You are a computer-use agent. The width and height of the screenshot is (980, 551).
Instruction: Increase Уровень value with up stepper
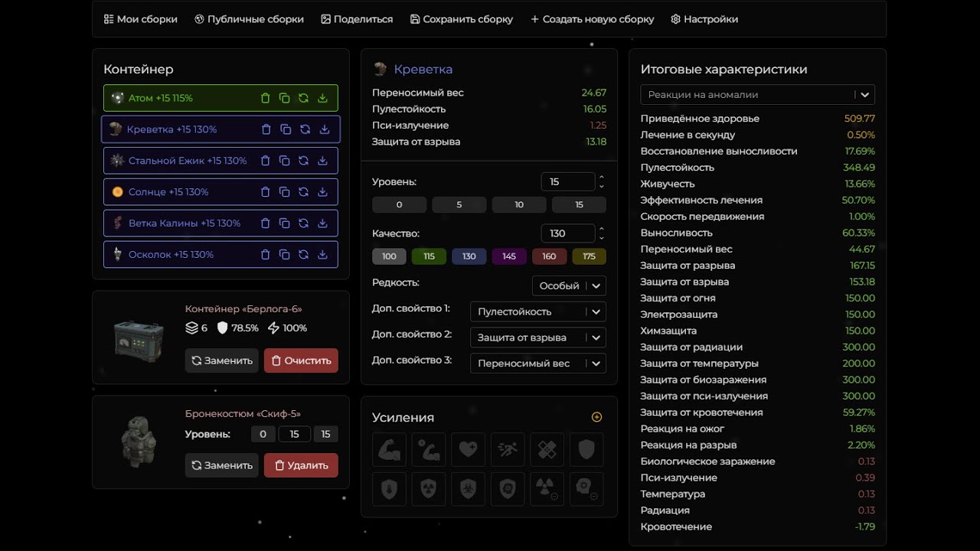pos(602,178)
